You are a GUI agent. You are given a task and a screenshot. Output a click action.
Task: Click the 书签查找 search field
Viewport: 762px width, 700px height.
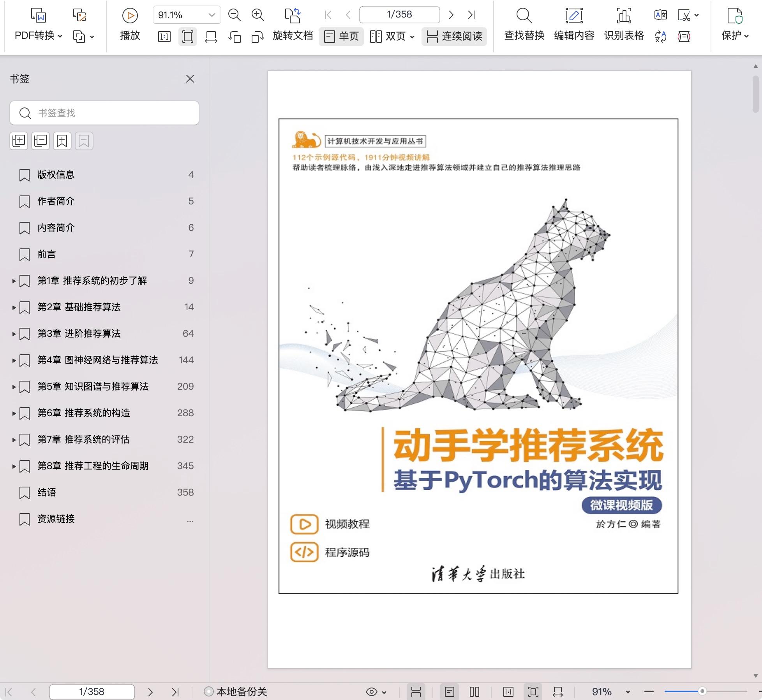point(104,113)
